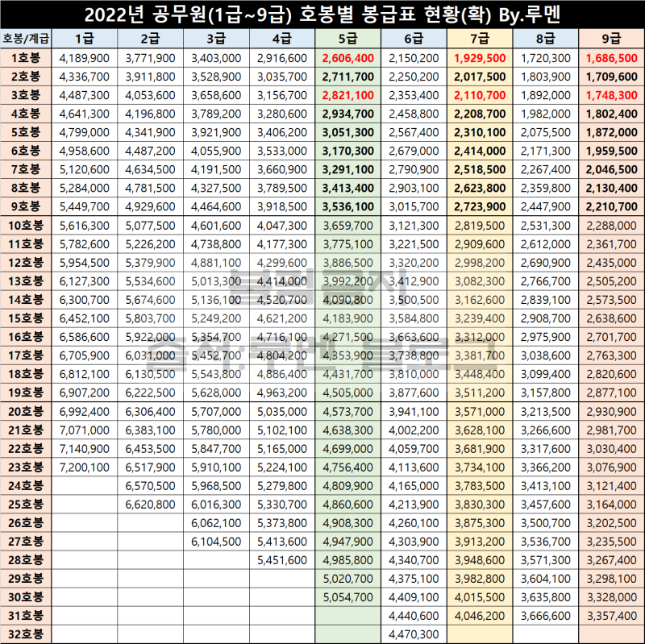Select the 1호봉 row label

[26, 58]
